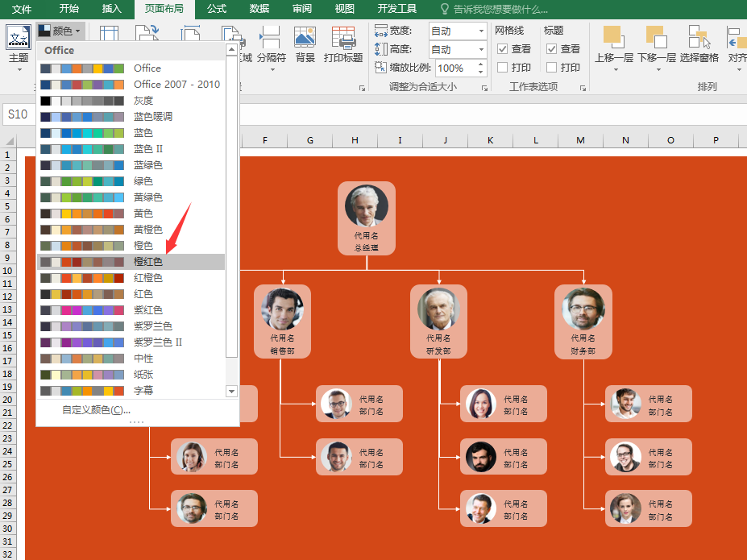Switch to the 数据 tab
The width and height of the screenshot is (747, 560).
point(259,9)
